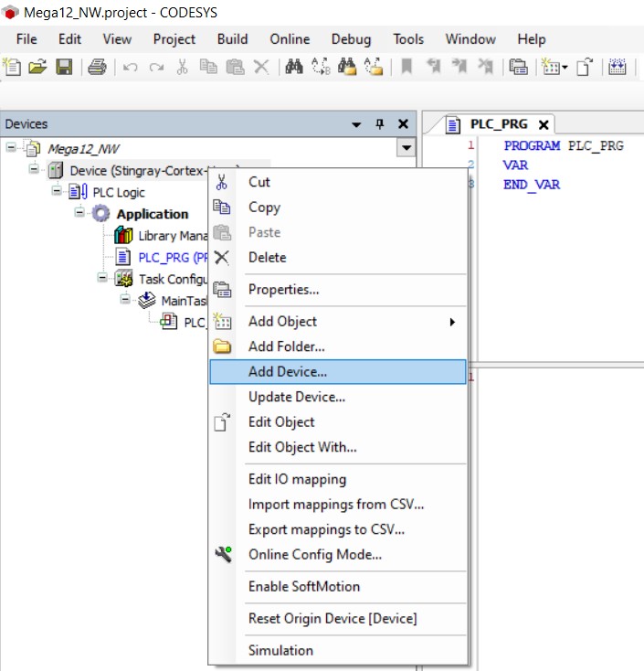Image resolution: width=644 pixels, height=671 pixels.
Task: Collapse the Application tree node
Action: 79,213
